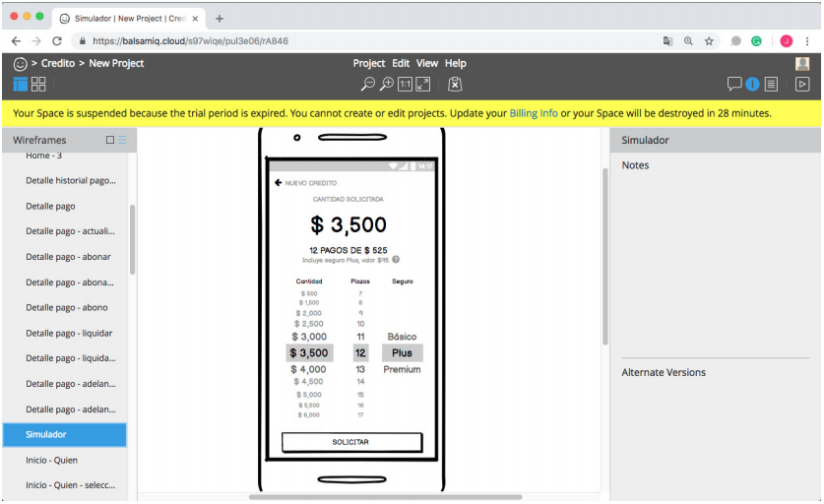Go back in browser
The width and height of the screenshot is (824, 504).
[17, 41]
